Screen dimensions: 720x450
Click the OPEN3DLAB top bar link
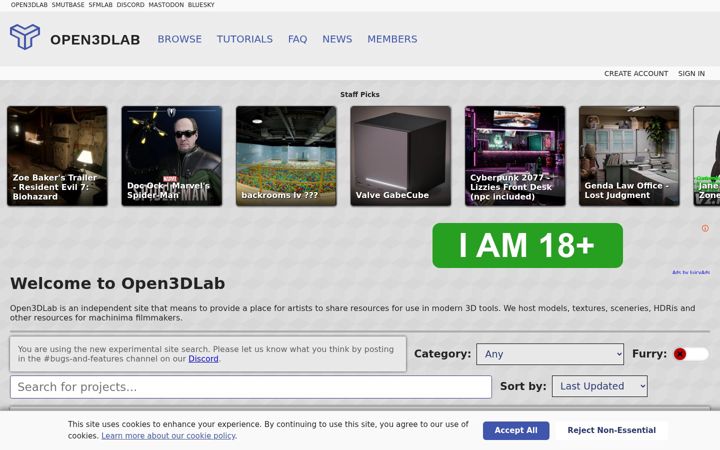coord(29,5)
